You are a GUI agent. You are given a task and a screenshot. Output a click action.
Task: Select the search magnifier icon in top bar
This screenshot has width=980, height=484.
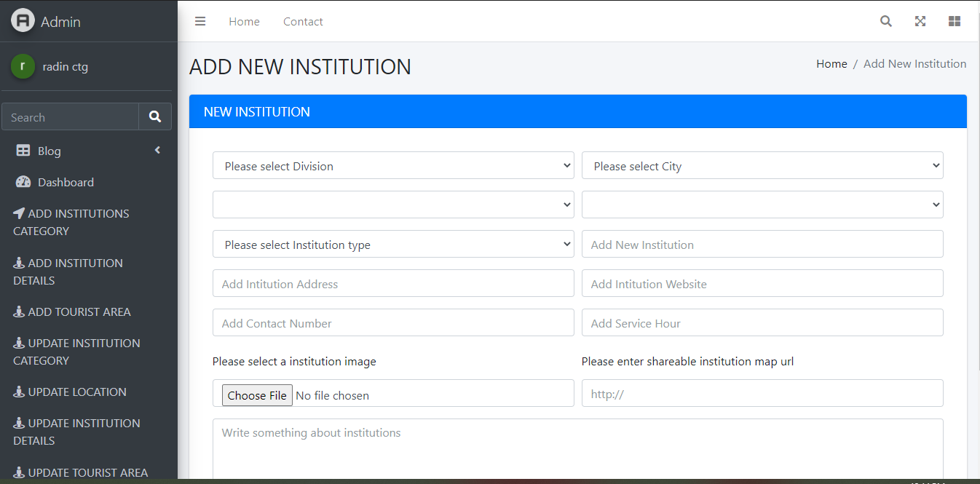point(885,21)
